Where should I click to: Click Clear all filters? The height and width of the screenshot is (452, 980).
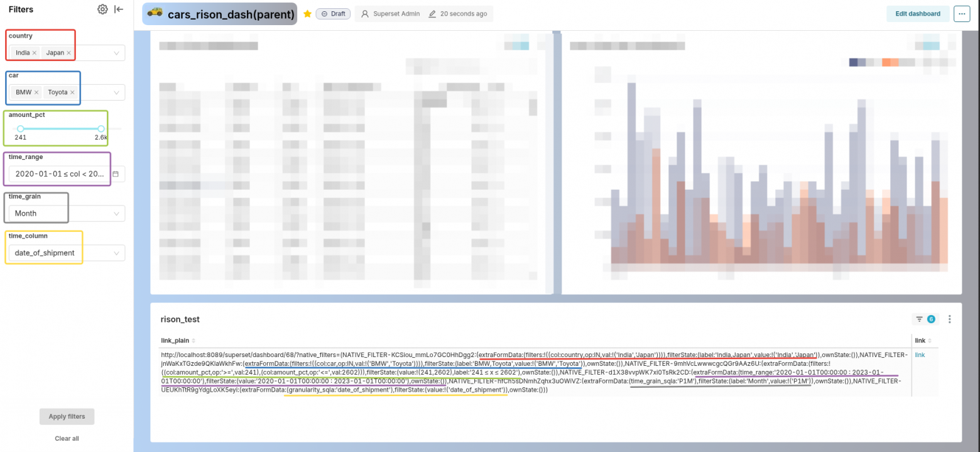[x=67, y=439]
